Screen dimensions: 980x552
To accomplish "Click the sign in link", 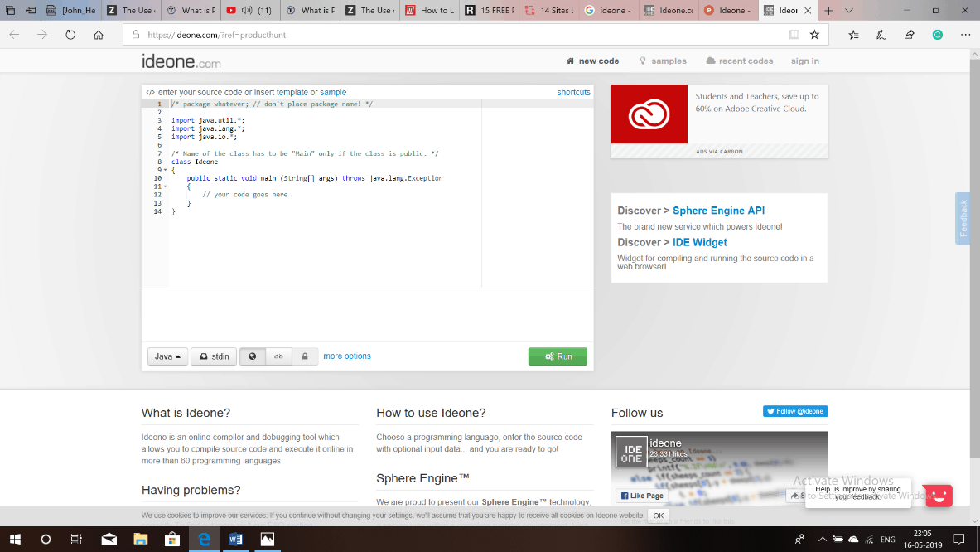I will [805, 61].
